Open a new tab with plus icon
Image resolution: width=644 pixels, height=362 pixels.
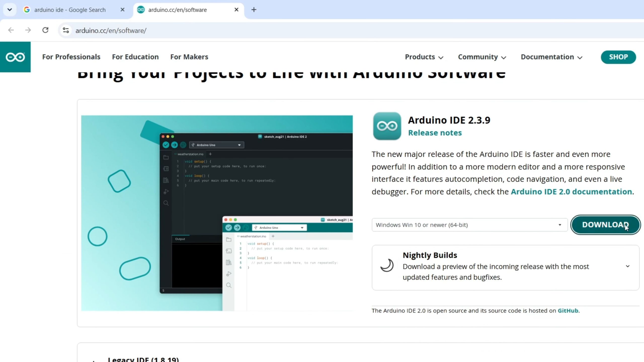click(254, 10)
